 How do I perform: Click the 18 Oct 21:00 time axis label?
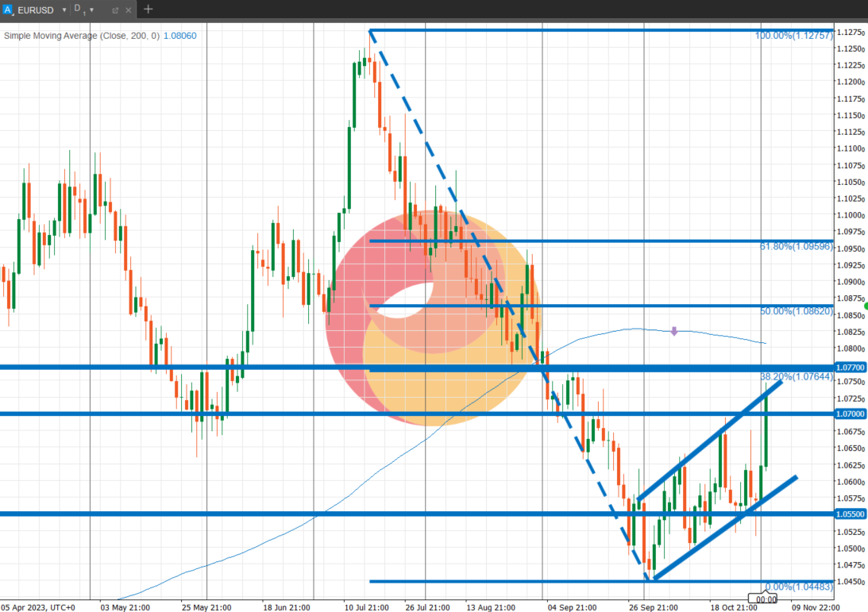(x=734, y=607)
